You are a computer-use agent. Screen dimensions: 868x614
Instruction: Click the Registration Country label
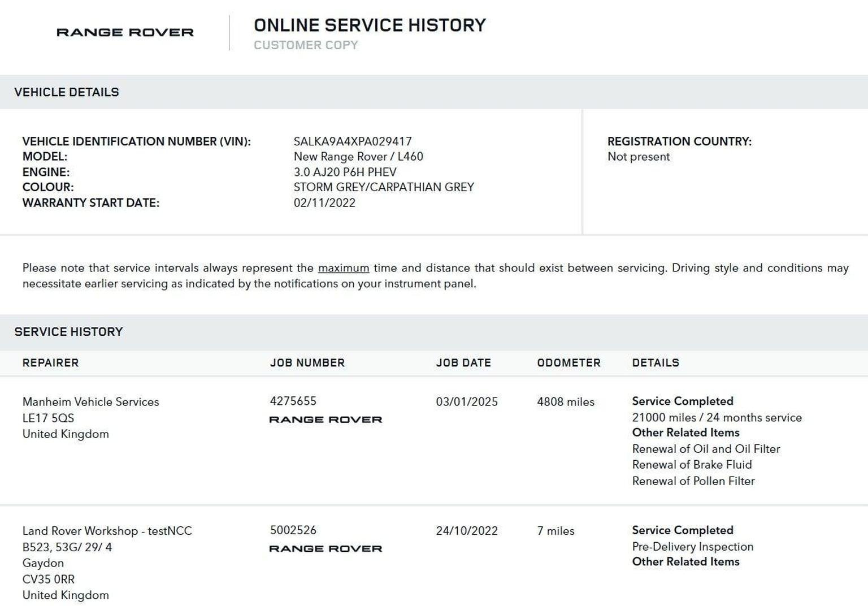tap(679, 141)
